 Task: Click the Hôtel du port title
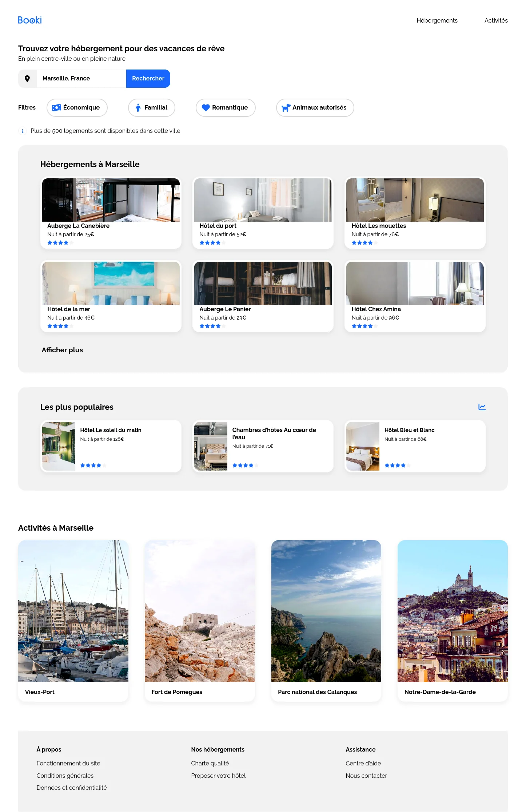(x=218, y=226)
